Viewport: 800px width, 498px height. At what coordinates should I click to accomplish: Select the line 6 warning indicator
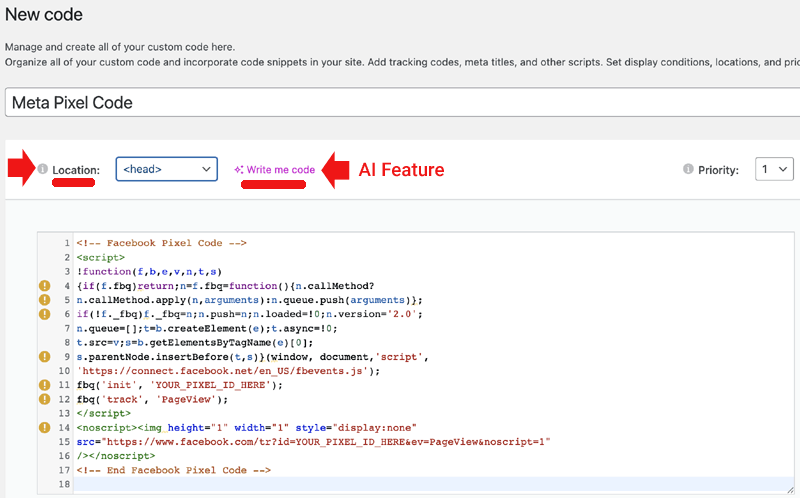point(44,313)
